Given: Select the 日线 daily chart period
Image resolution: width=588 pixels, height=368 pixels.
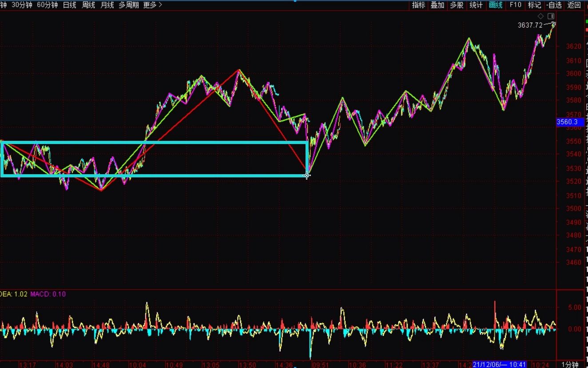Looking at the screenshot, I should click(x=69, y=5).
